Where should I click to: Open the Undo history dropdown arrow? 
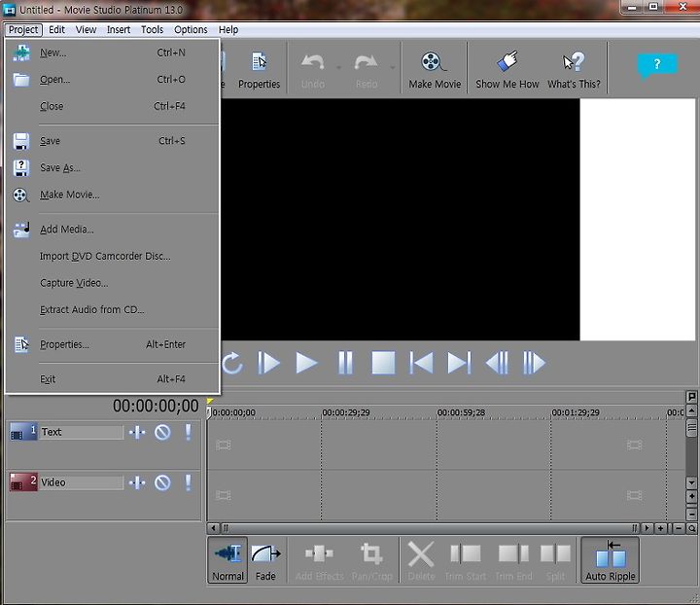[x=339, y=68]
